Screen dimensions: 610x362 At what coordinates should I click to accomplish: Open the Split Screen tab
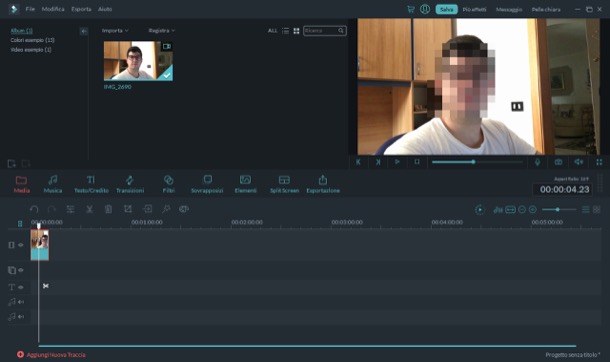[x=284, y=184]
